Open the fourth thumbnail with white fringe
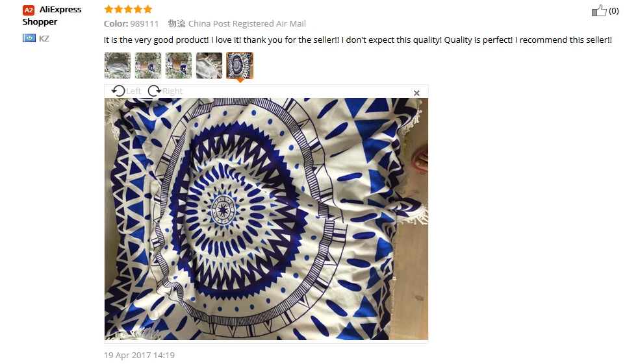The width and height of the screenshot is (625, 364). click(209, 66)
